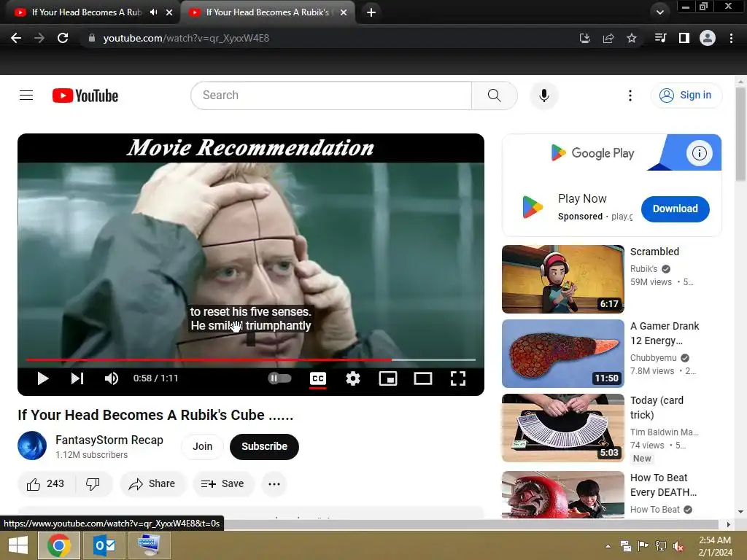The image size is (747, 560).
Task: Open Scrambled video title link
Action: tap(654, 252)
